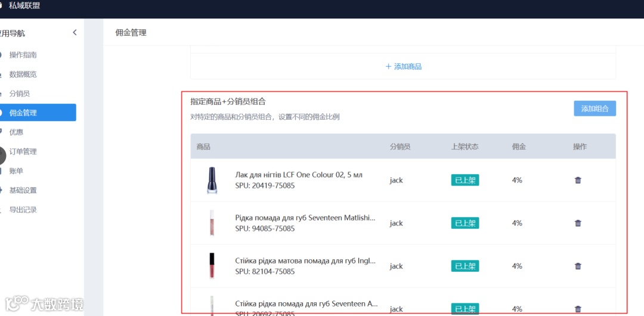This screenshot has height=316, width=644.
Task: Open 优惠 in sidebar
Action: tap(16, 132)
